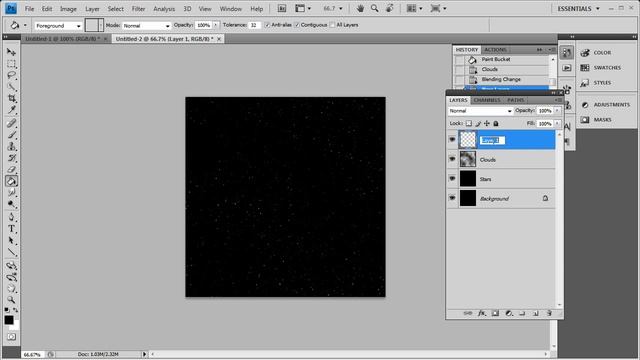Viewport: 640px width, 360px height.
Task: Open the ESSENTIALS workspace dropdown
Action: point(578,9)
